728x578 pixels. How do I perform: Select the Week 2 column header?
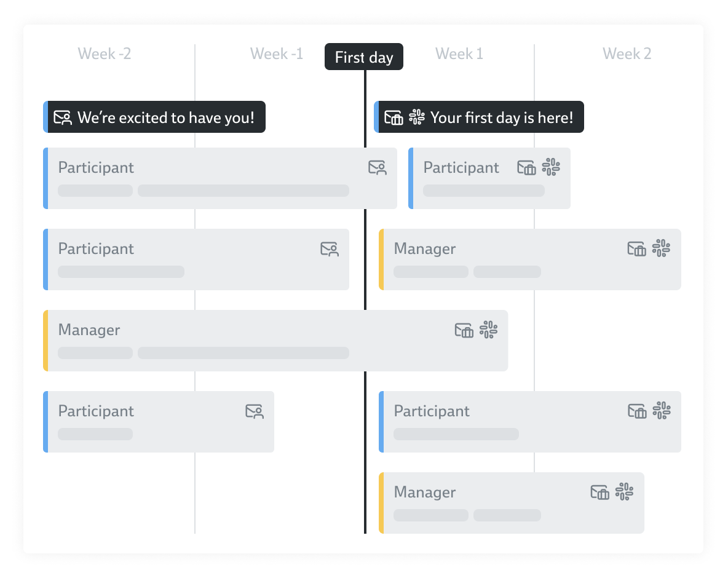point(627,54)
